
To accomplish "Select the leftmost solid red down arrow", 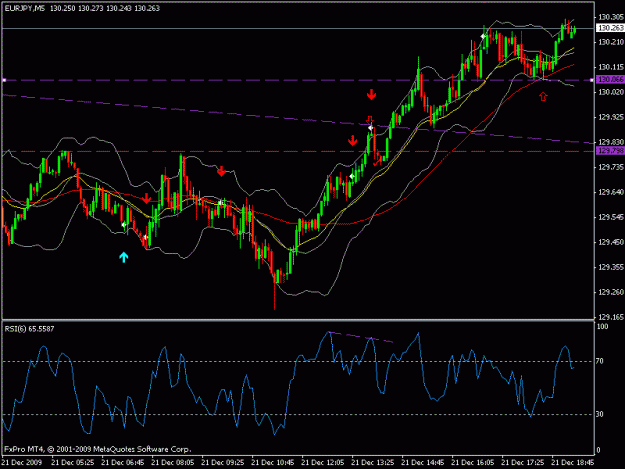I will click(146, 198).
